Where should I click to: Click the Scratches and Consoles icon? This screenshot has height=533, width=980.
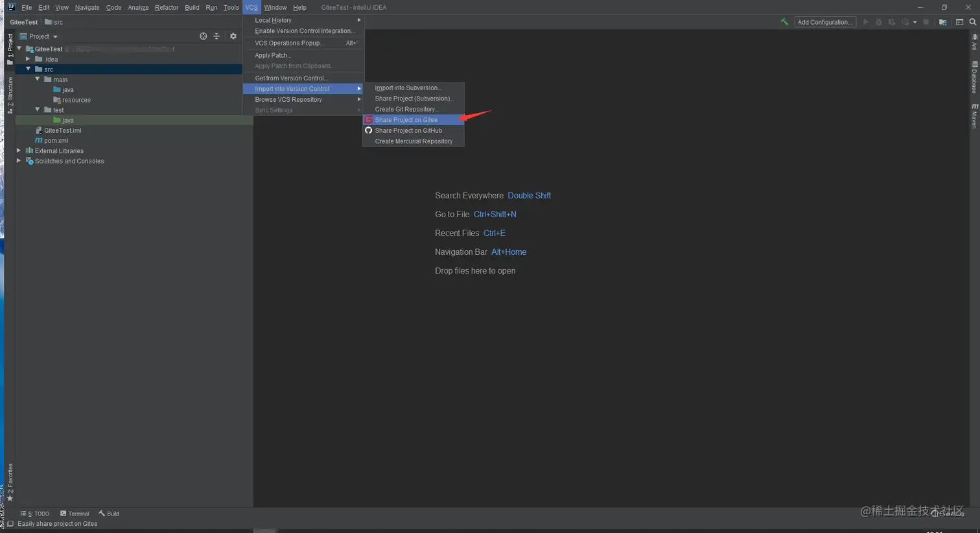[x=29, y=161]
